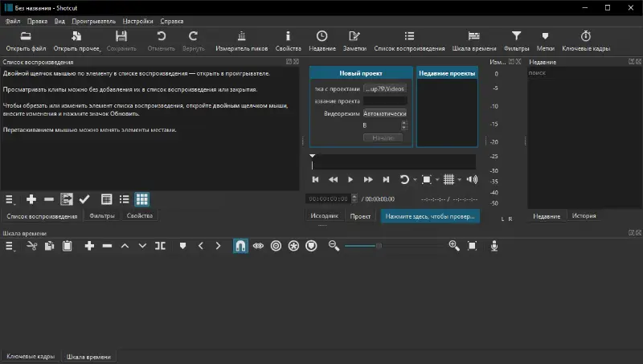This screenshot has width=643, height=364.
Task: Click the project name input field
Action: point(385,100)
